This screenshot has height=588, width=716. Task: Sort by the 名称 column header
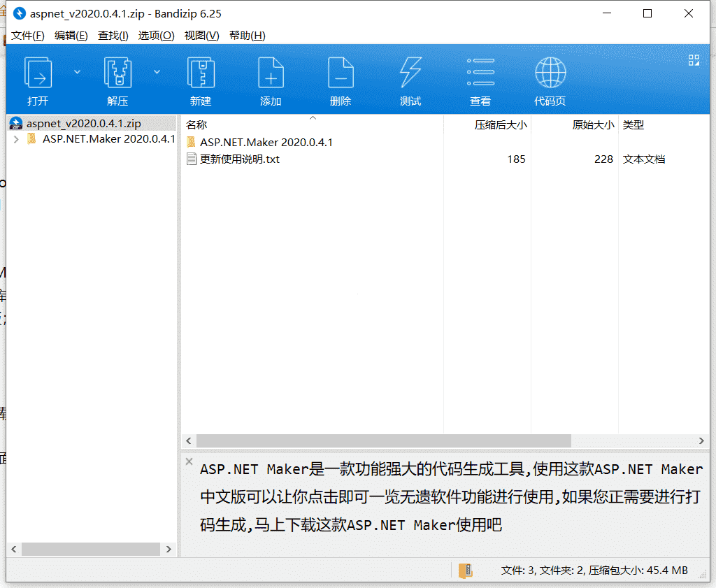coord(196,124)
